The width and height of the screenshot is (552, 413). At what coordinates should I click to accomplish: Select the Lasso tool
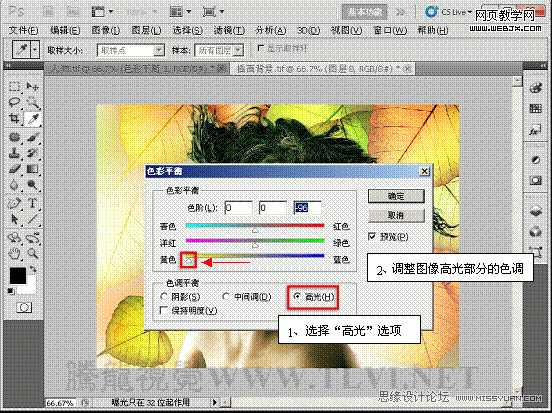pos(14,102)
